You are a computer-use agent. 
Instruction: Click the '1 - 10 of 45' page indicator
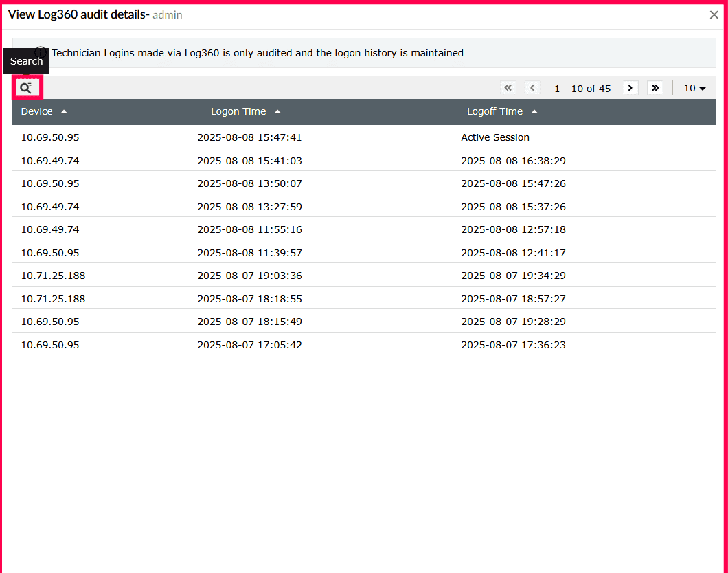[x=582, y=89]
